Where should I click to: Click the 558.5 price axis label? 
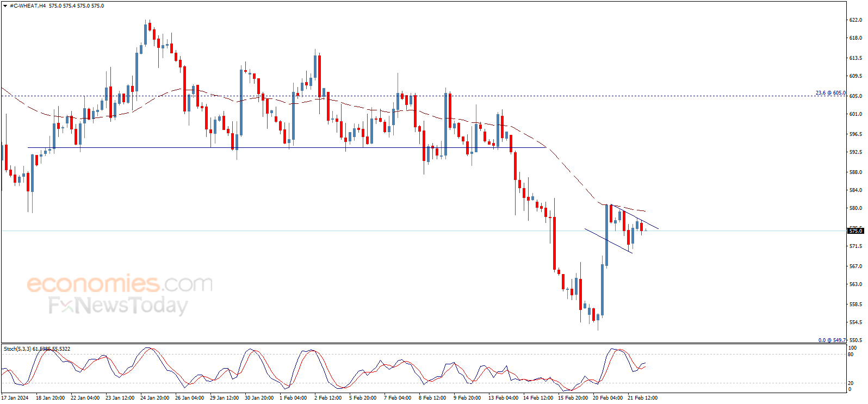(855, 304)
